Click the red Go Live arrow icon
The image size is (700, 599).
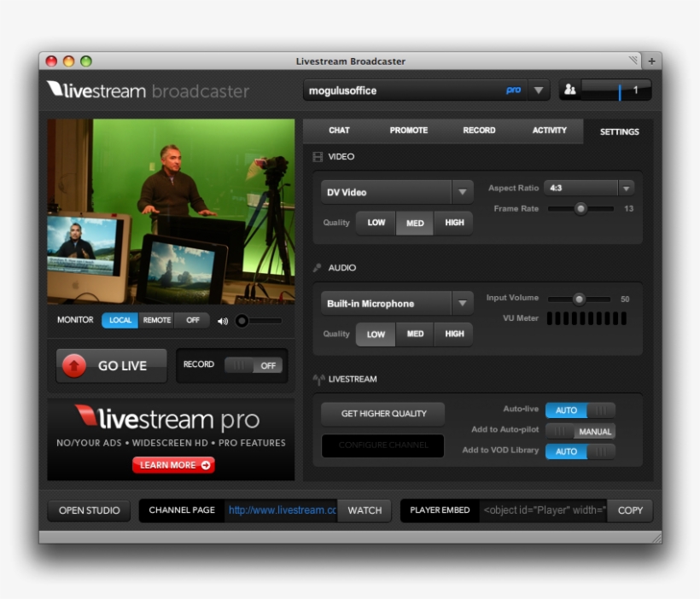(74, 365)
